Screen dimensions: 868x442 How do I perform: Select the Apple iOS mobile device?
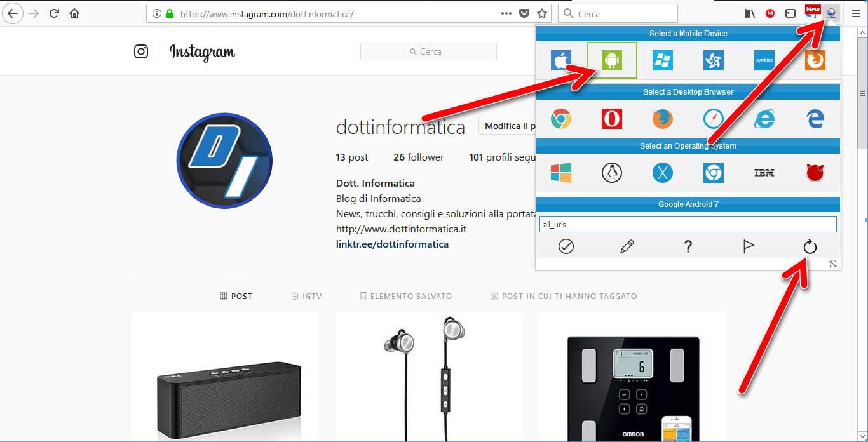tap(560, 60)
